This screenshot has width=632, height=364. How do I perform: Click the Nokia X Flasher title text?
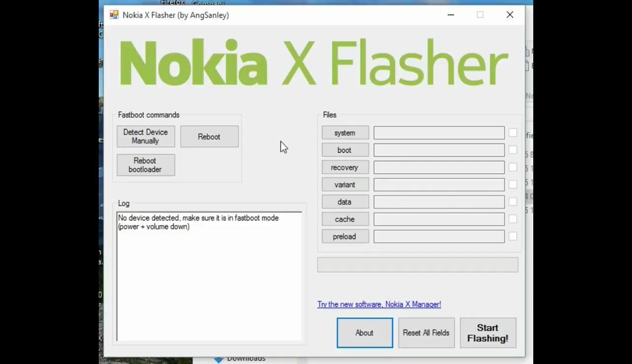tap(176, 15)
